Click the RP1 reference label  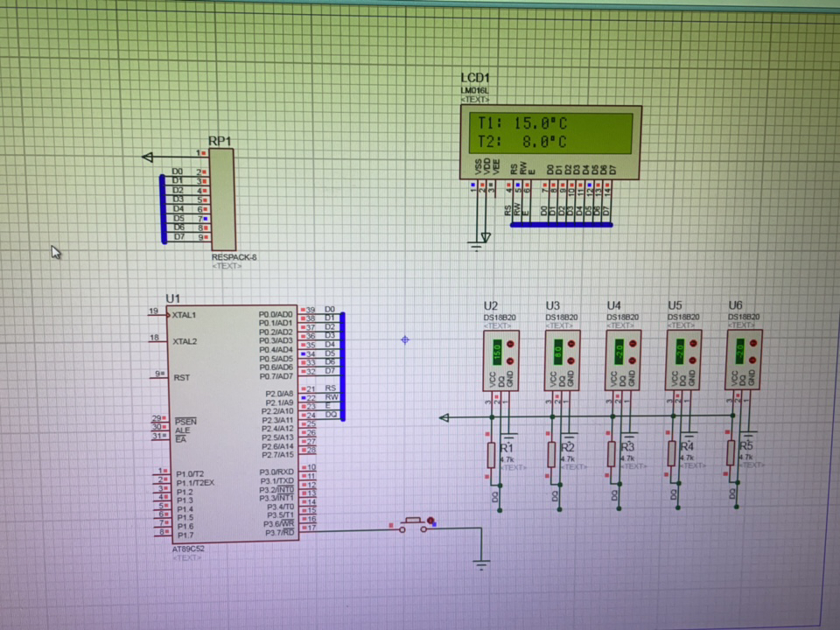pos(220,141)
